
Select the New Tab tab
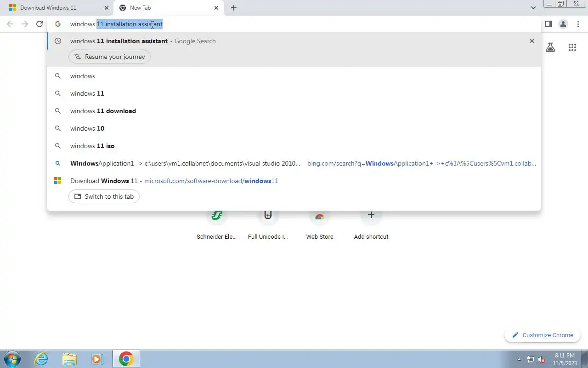tap(169, 8)
